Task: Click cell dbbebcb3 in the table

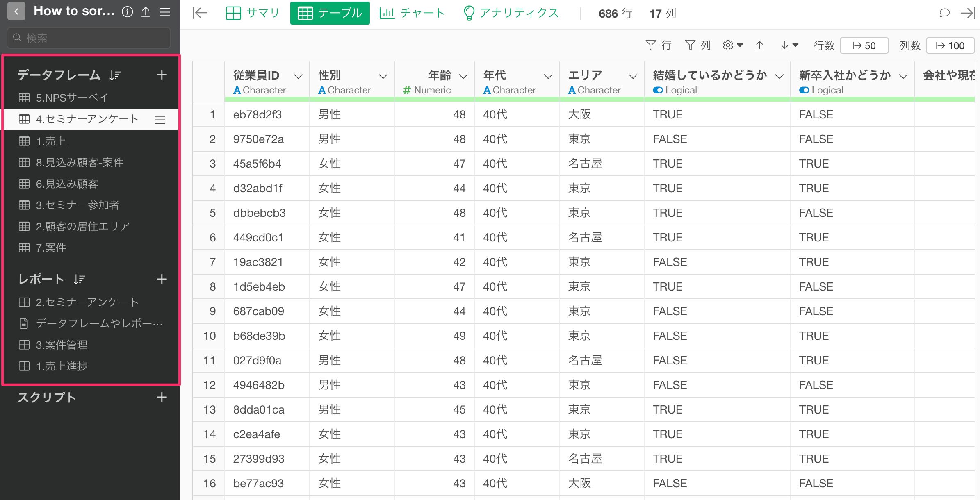Action: click(x=267, y=213)
